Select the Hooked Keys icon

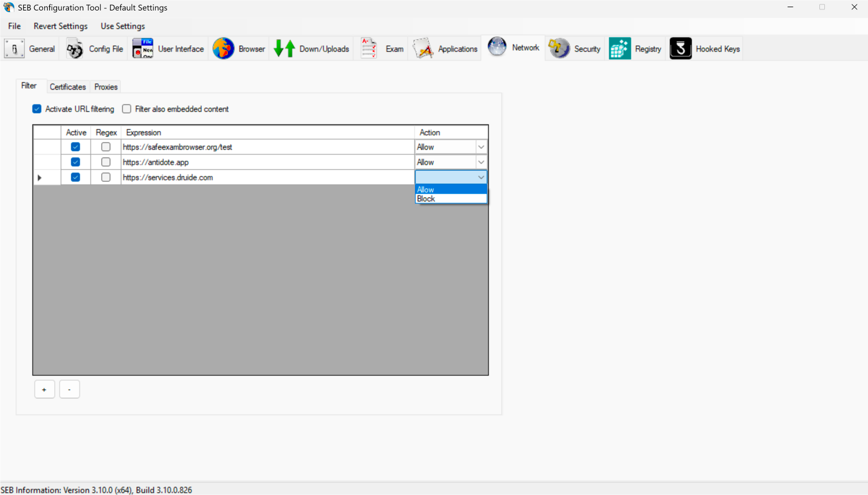[x=681, y=49]
